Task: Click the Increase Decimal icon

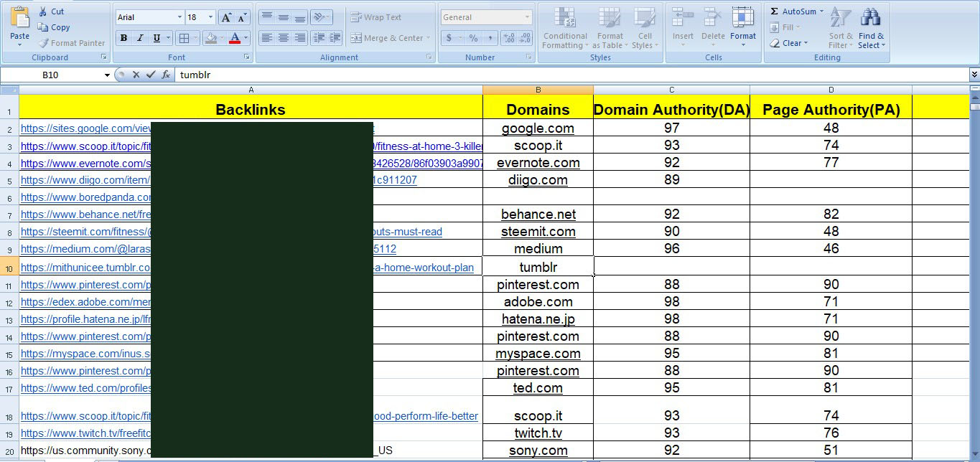Action: [x=507, y=38]
